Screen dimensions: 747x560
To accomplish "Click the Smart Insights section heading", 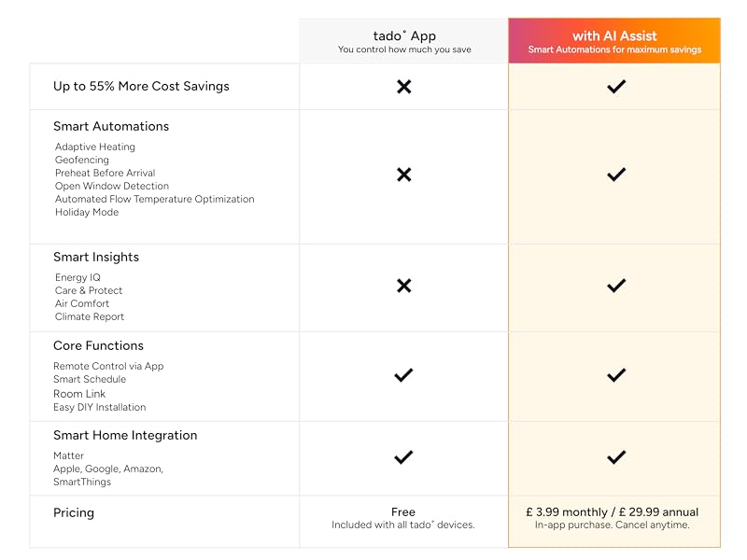I will pyautogui.click(x=96, y=257).
